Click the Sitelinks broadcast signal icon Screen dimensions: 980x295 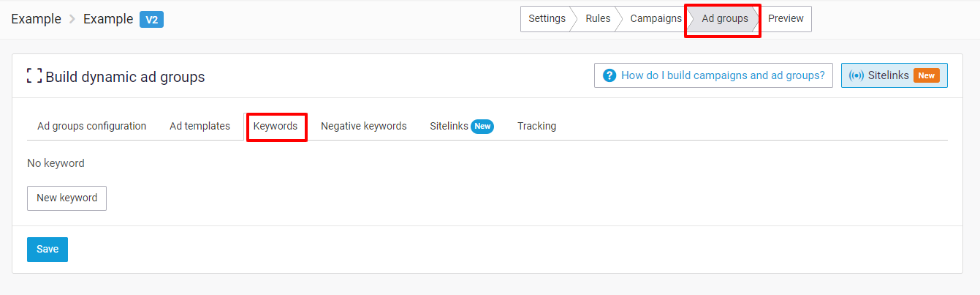pyautogui.click(x=856, y=75)
